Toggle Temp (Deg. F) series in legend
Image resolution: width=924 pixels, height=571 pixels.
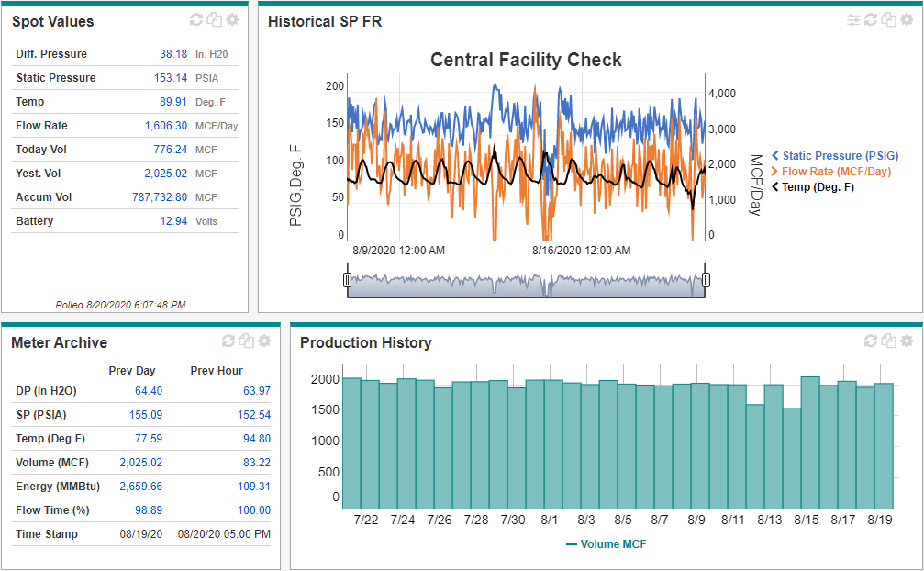(x=818, y=187)
